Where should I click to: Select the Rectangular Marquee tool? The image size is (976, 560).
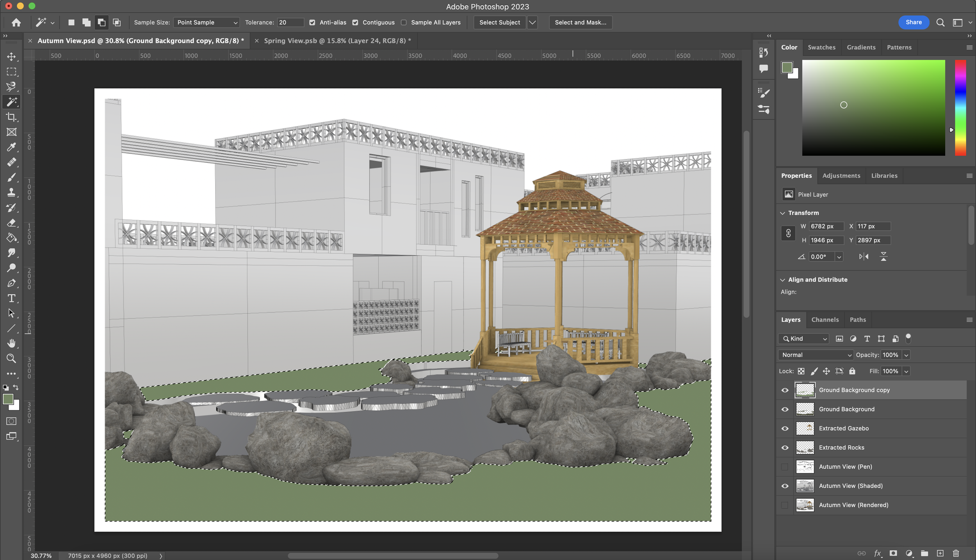11,72
